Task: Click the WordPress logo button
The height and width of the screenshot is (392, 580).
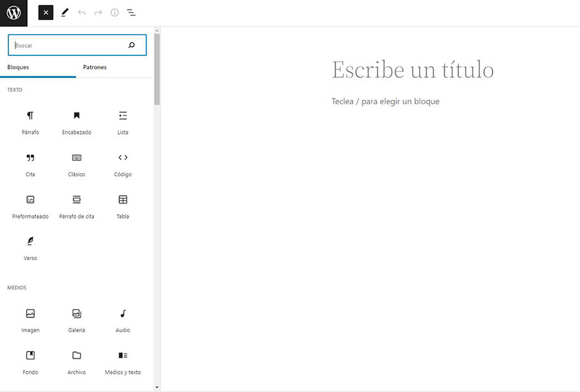Action: point(14,12)
